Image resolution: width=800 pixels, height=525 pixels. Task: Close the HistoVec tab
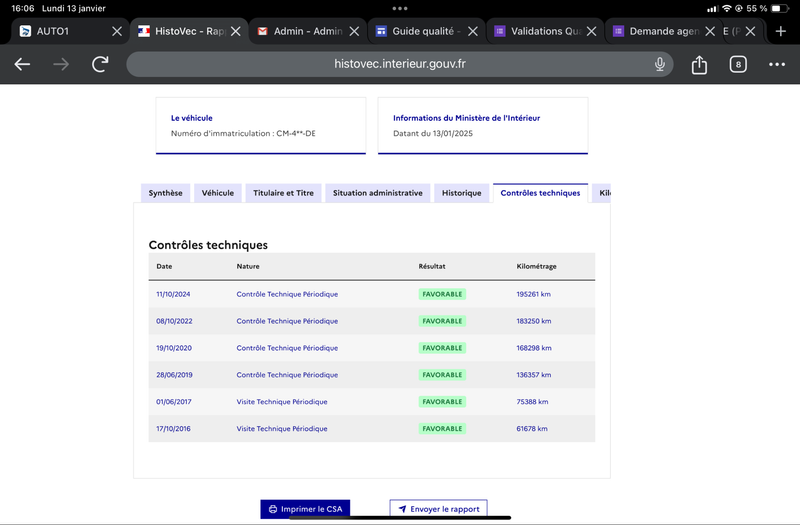[235, 31]
